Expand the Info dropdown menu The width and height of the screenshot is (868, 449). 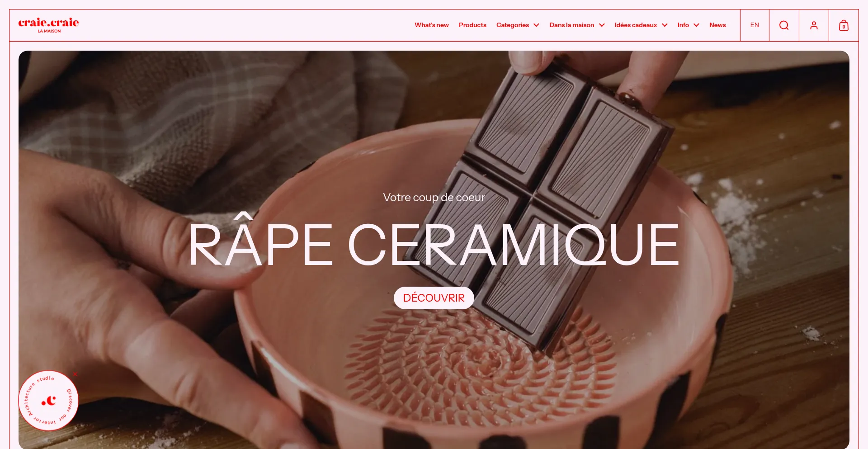coord(688,25)
